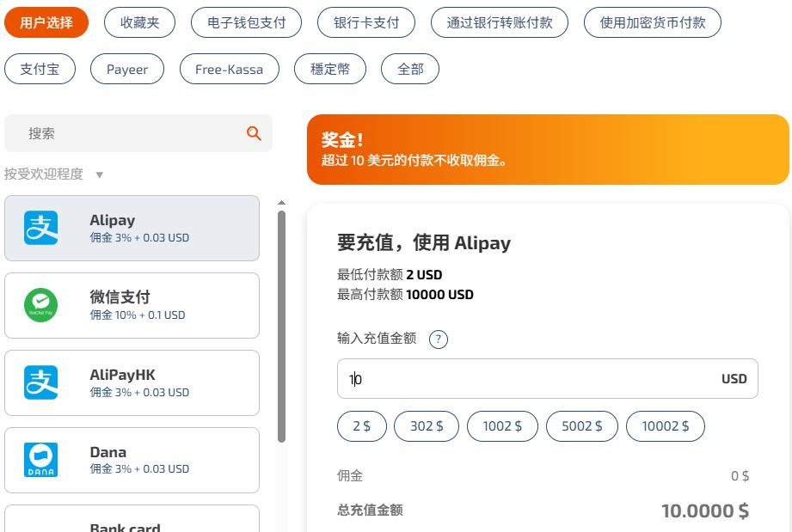This screenshot has width=792, height=532.
Task: Click the AliPayHK logo icon
Action: [x=41, y=382]
